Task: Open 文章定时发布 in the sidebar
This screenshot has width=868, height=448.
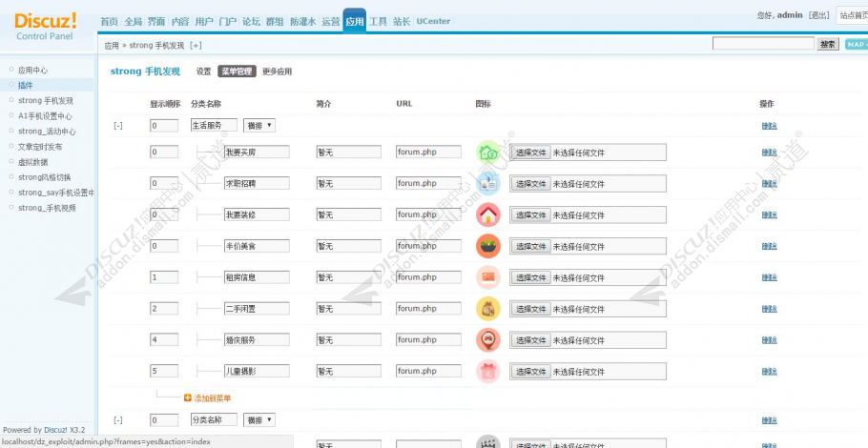Action: click(x=40, y=147)
